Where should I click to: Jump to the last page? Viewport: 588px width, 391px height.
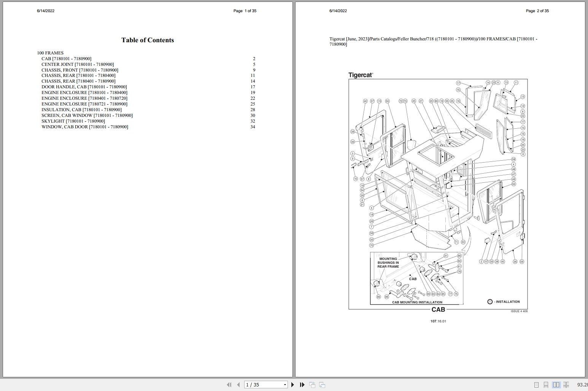[302, 385]
